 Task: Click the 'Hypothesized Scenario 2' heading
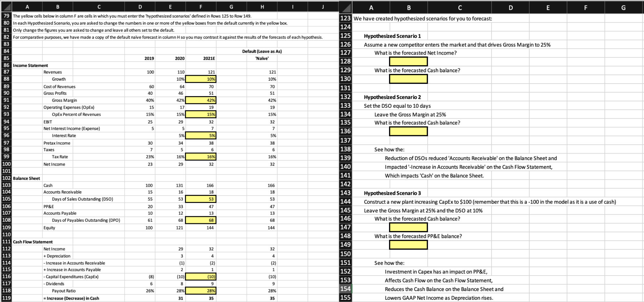[392, 97]
